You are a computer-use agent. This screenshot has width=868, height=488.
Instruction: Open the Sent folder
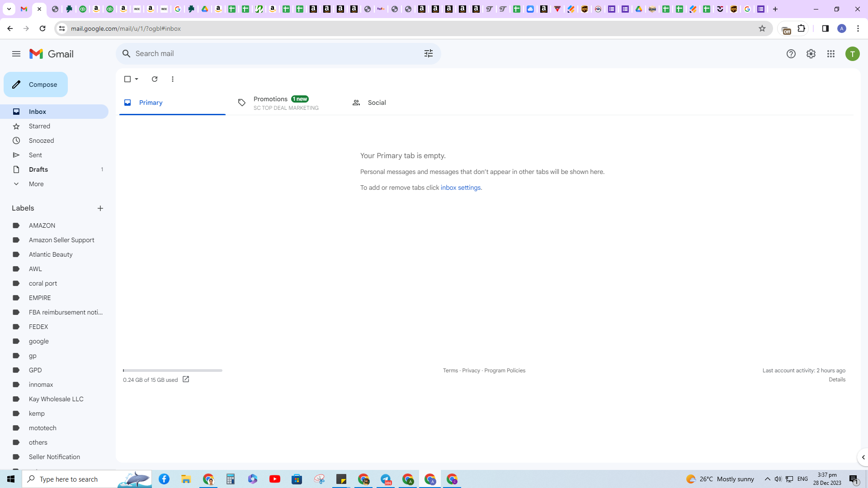(x=54, y=155)
